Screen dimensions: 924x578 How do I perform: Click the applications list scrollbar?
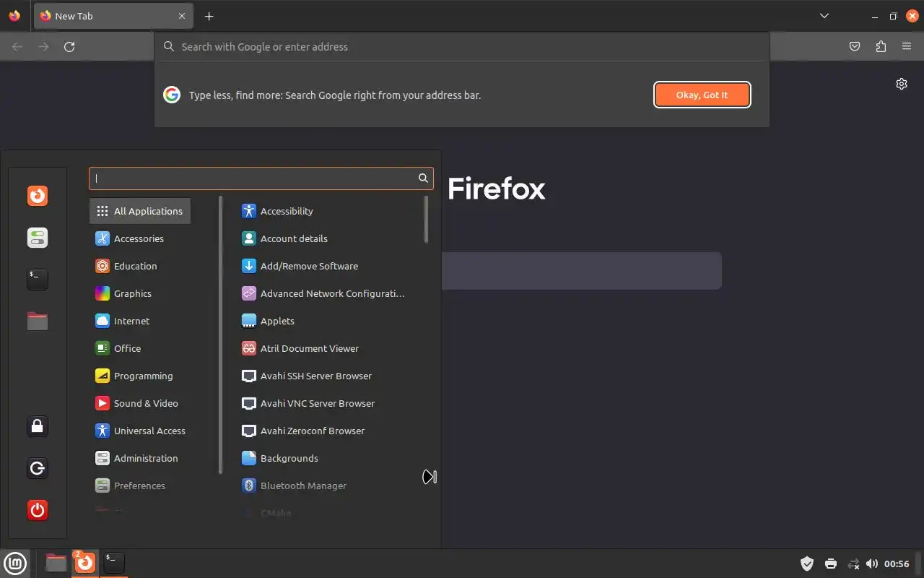(426, 220)
